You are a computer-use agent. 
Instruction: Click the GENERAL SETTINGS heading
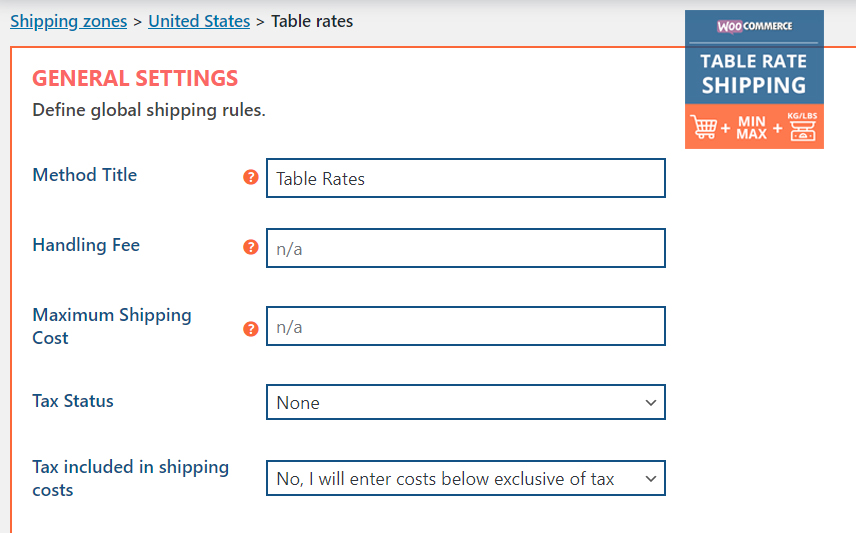coord(135,78)
